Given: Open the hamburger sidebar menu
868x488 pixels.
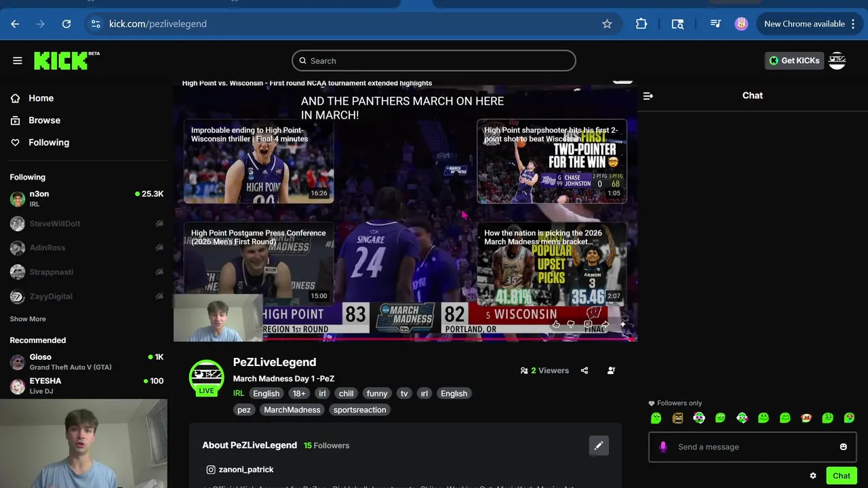Looking at the screenshot, I should tap(18, 60).
